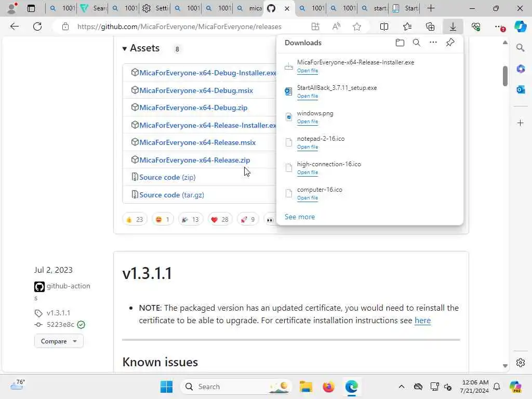Download MicaForEveryone-x64-Release.msix
The width and height of the screenshot is (532, 399).
pos(197,142)
